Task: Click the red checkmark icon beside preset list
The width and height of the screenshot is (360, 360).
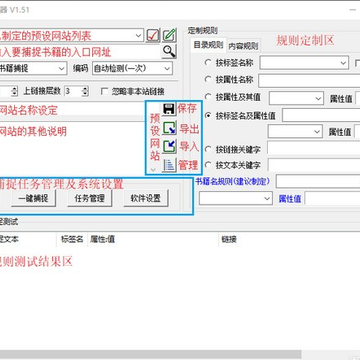Action: pos(153,35)
